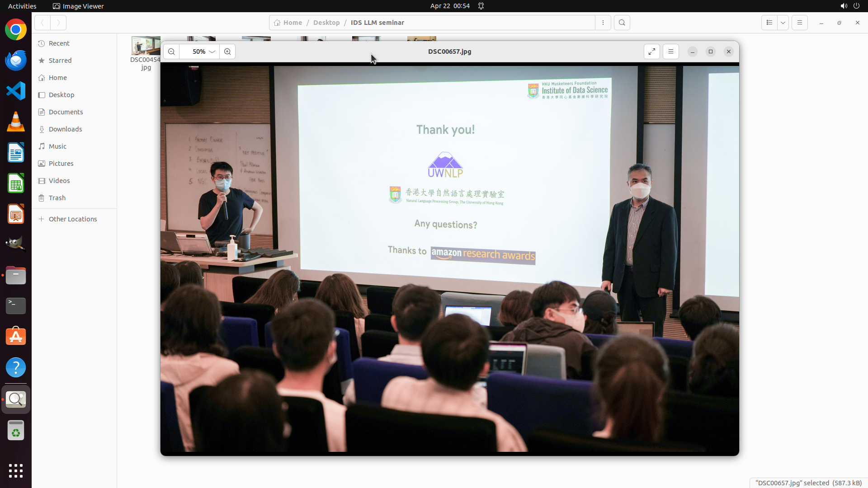Open the notifications bell in the top bar

(481, 6)
